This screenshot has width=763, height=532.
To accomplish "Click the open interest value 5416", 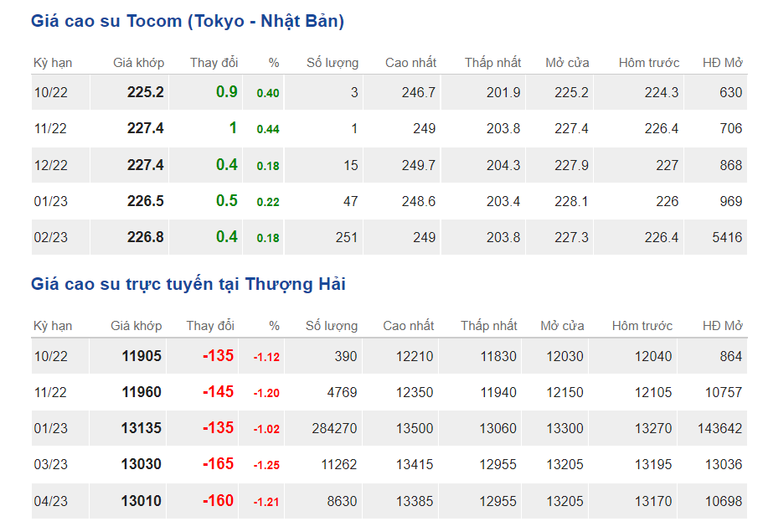I will [725, 237].
